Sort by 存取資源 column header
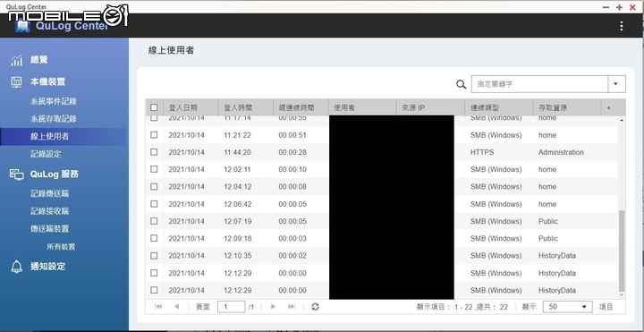Image resolution: width=644 pixels, height=332 pixels. tap(567, 107)
